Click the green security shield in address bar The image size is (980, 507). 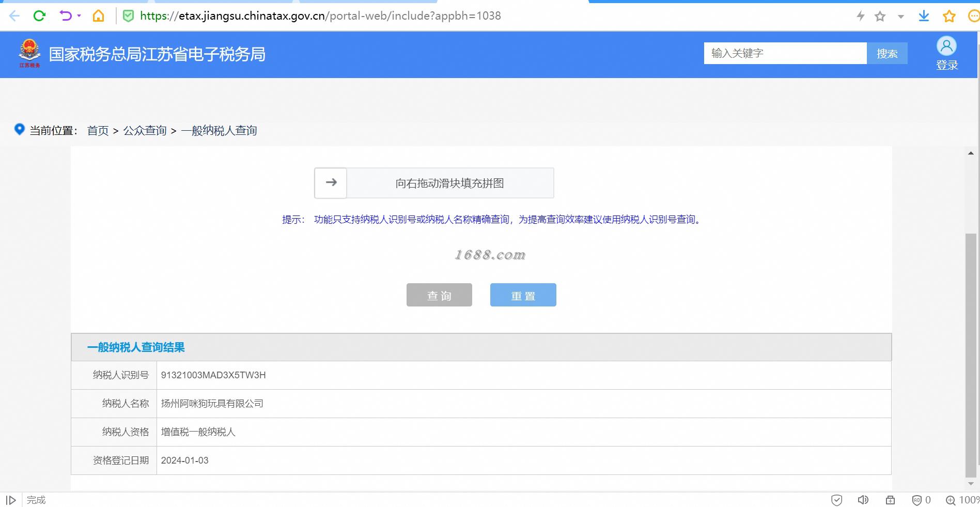[x=128, y=16]
